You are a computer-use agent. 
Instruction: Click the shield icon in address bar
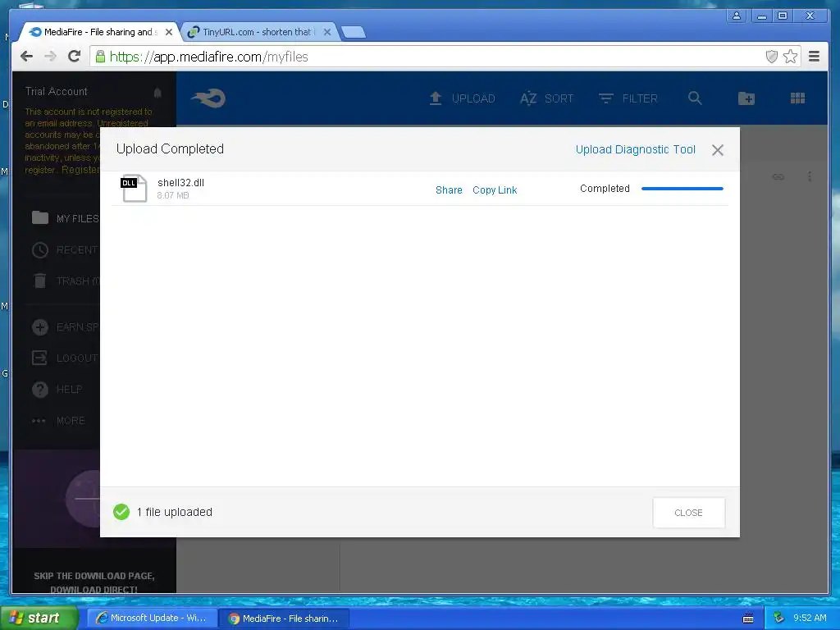pos(771,57)
